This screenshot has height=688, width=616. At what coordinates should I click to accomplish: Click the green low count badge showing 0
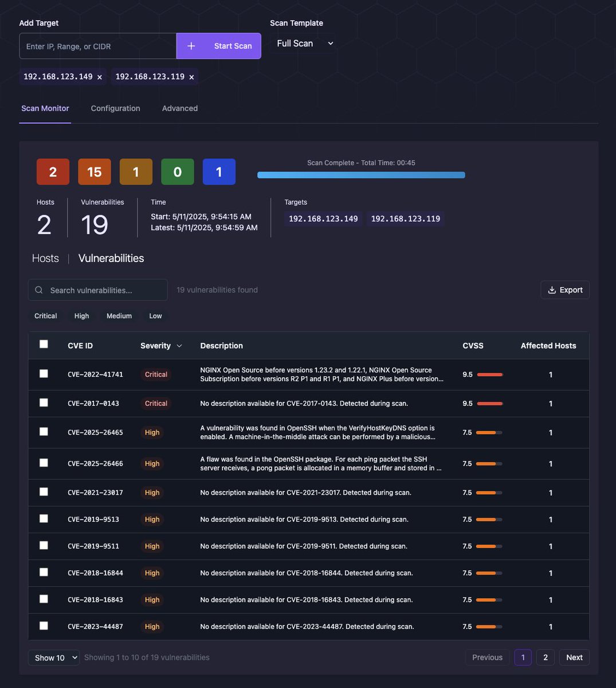click(x=178, y=172)
